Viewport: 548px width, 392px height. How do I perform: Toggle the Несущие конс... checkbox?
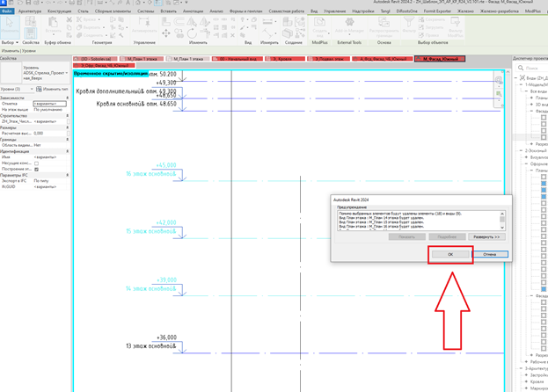coord(37,163)
